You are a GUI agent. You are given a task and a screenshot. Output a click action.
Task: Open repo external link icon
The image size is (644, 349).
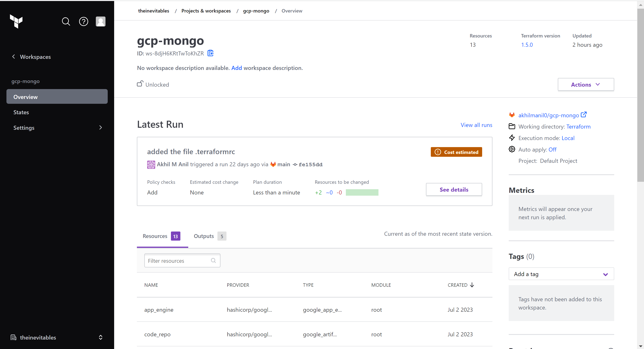click(584, 115)
